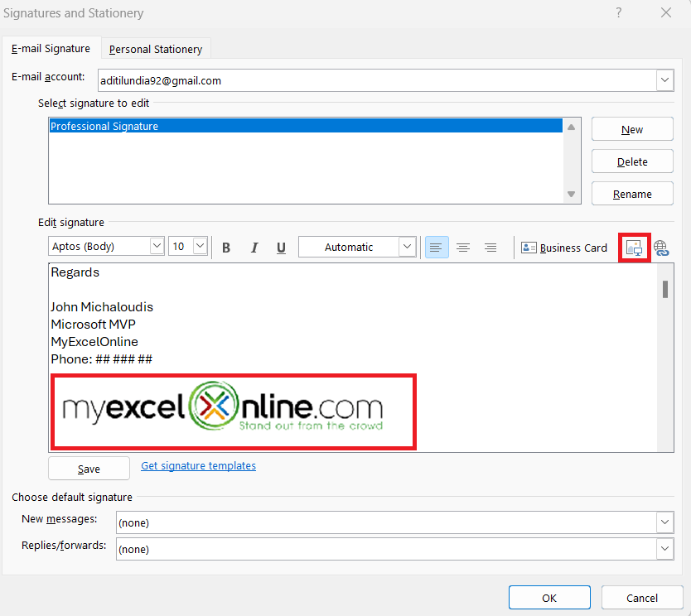Toggle Bold formatting in signature editor

(x=226, y=248)
